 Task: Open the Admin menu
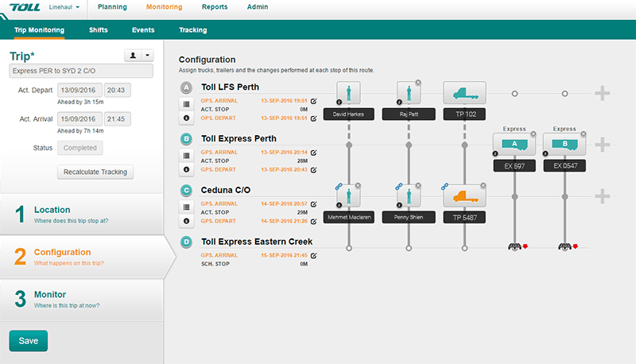[258, 7]
